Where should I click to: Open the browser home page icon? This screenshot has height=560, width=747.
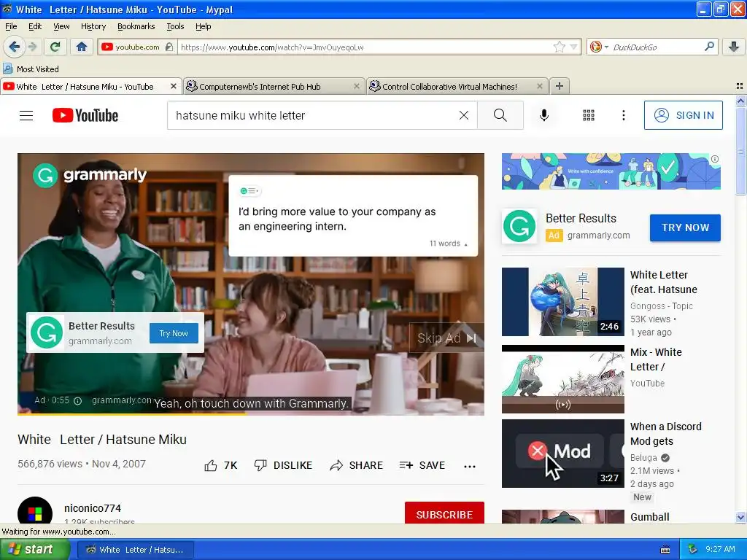point(82,47)
